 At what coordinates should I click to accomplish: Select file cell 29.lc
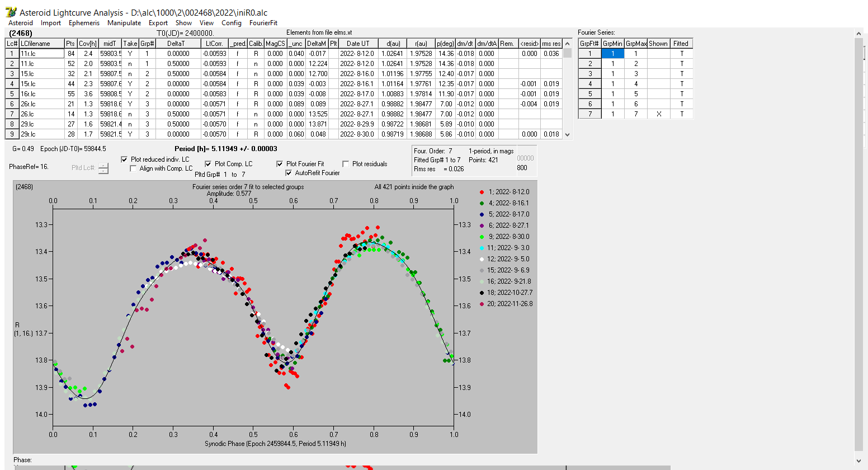pyautogui.click(x=41, y=124)
